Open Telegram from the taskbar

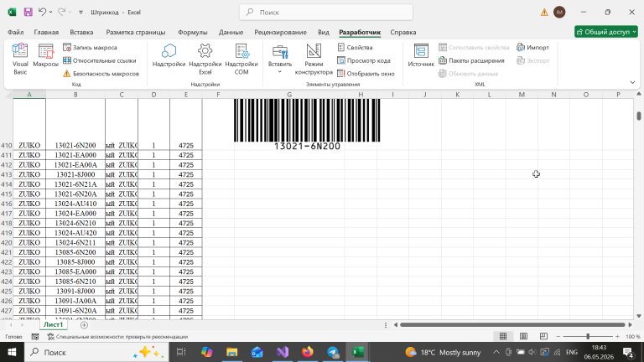pyautogui.click(x=333, y=352)
